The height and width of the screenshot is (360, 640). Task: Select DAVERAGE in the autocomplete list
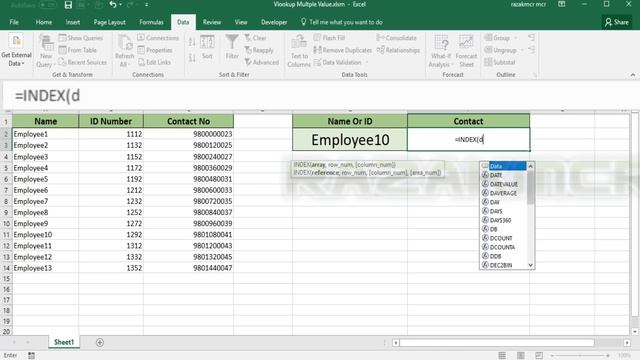(x=504, y=193)
